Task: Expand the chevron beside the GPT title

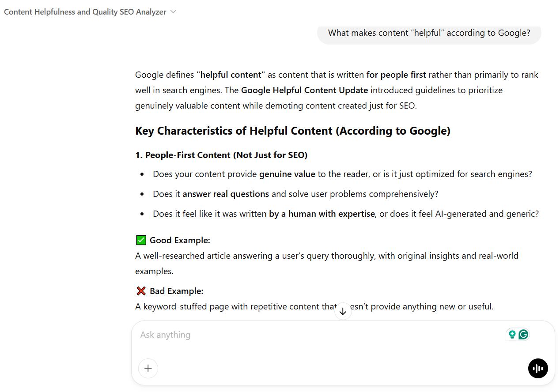Action: [173, 12]
